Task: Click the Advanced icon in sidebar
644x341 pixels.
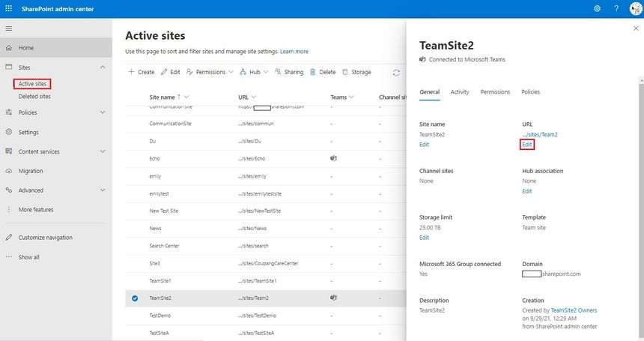Action: [9, 190]
